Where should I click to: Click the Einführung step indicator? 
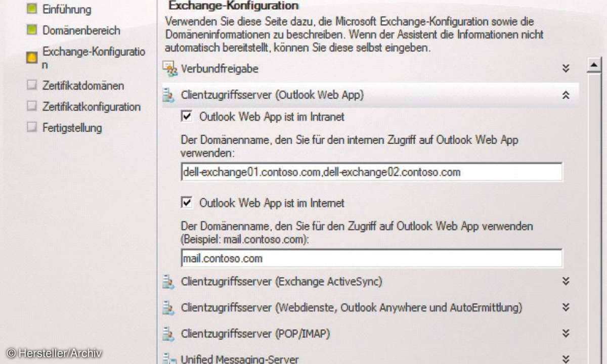tap(32, 9)
